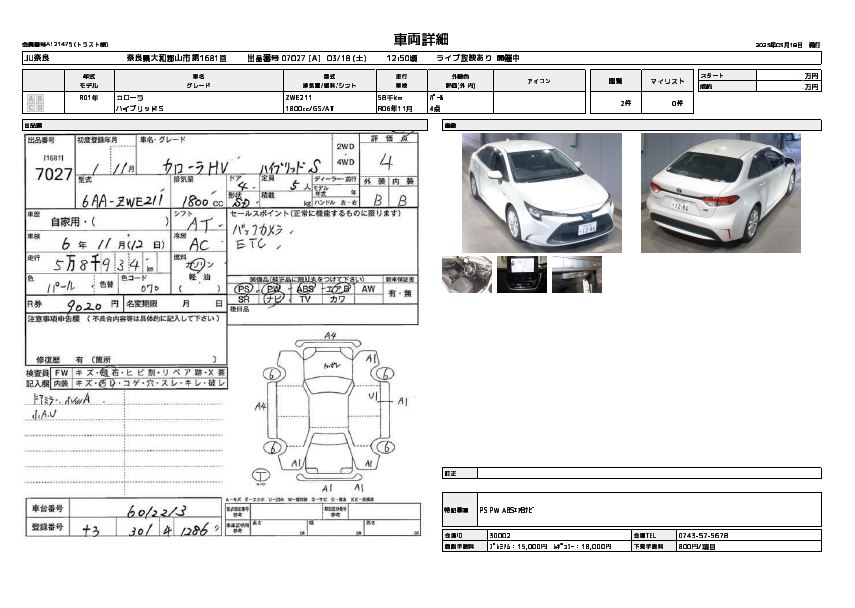Select the venue phone number 0743-57-5678
This screenshot has height=608, width=855.
click(703, 535)
